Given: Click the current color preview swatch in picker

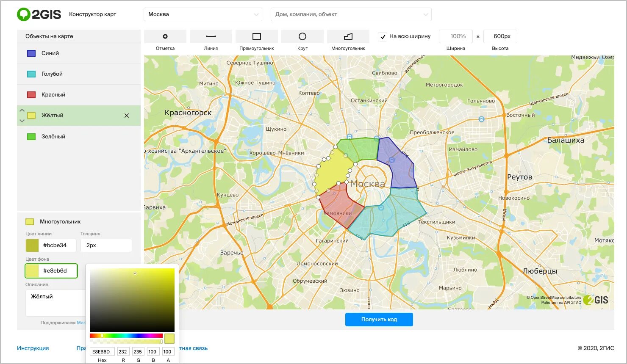Looking at the screenshot, I should coord(169,339).
